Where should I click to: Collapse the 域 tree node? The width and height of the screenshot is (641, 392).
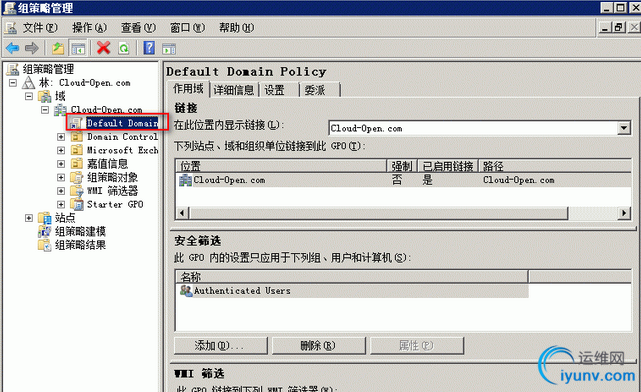click(x=29, y=96)
